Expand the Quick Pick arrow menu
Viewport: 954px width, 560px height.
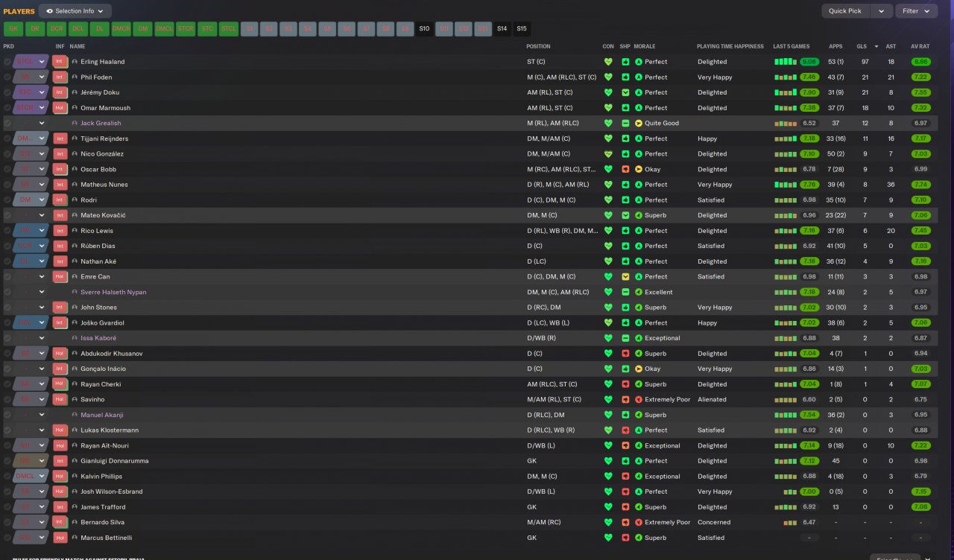882,11
